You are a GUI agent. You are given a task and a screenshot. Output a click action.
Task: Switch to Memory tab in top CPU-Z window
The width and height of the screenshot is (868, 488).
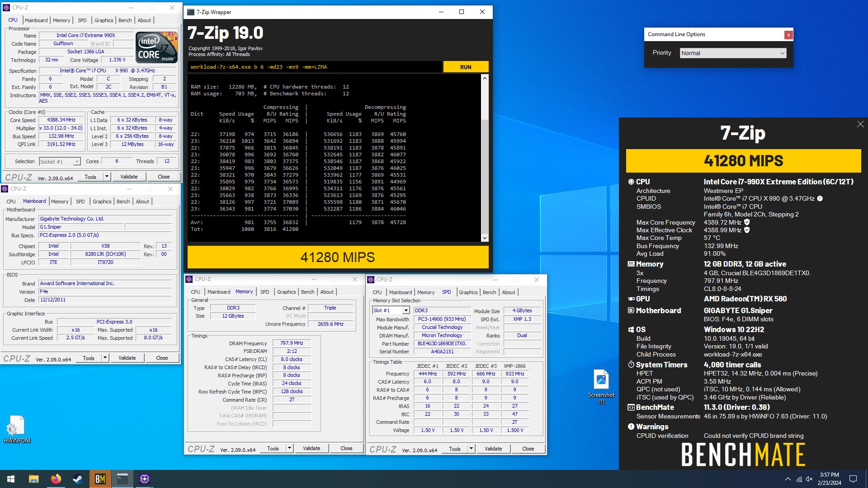tap(61, 20)
